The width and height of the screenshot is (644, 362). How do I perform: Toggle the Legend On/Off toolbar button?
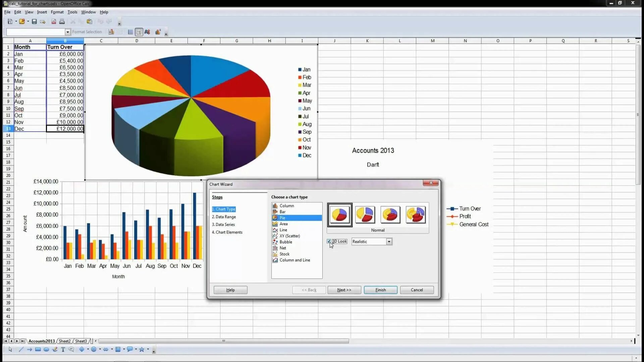(x=139, y=32)
